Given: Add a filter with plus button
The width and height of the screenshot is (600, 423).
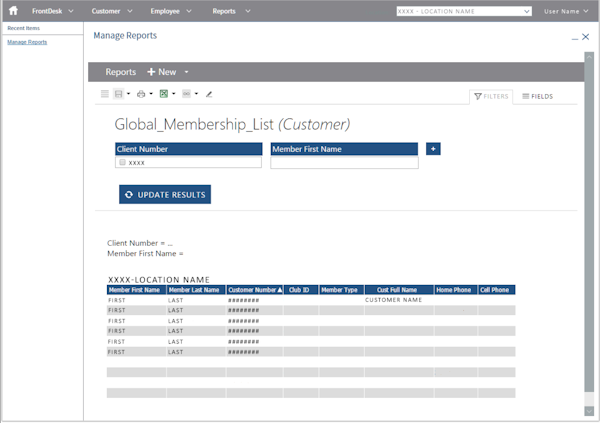Looking at the screenshot, I should [x=433, y=149].
